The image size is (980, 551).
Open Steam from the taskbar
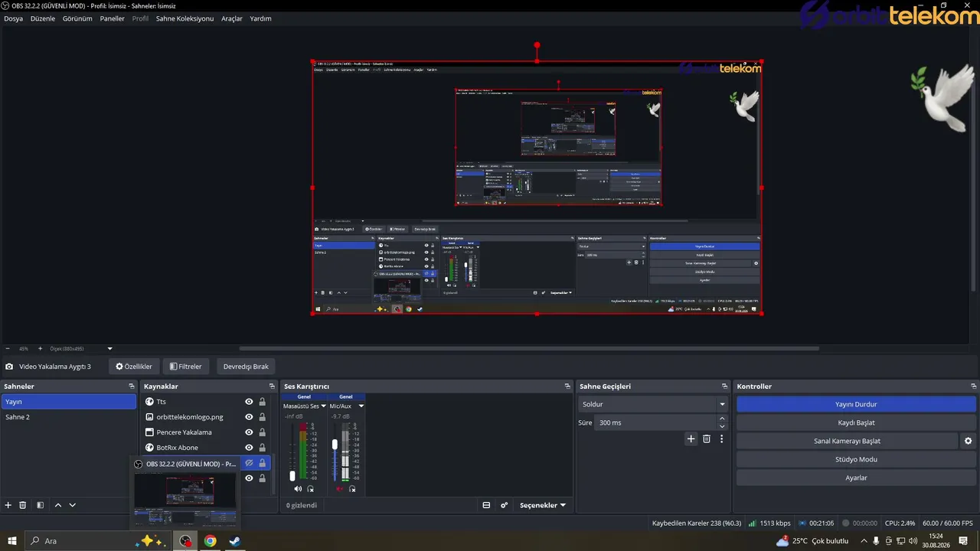pyautogui.click(x=234, y=541)
